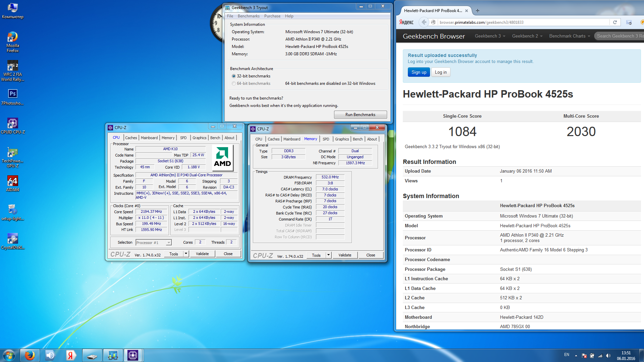Open About tab in right CPU-Z window

coord(372,139)
